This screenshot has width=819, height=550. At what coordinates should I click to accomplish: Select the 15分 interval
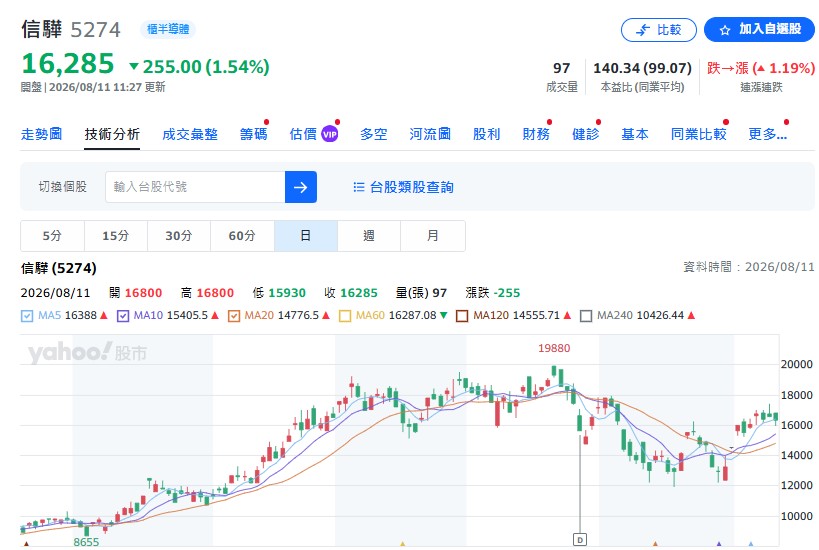pos(115,236)
